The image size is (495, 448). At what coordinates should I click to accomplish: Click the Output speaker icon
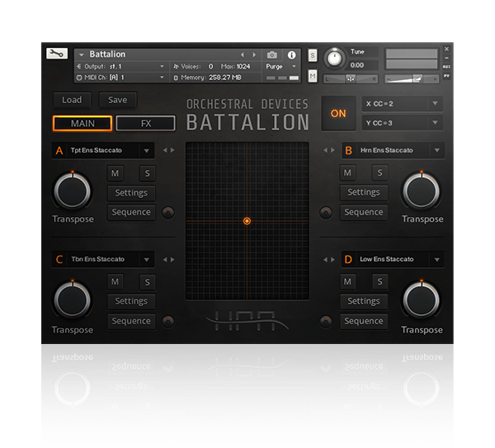[x=79, y=66]
